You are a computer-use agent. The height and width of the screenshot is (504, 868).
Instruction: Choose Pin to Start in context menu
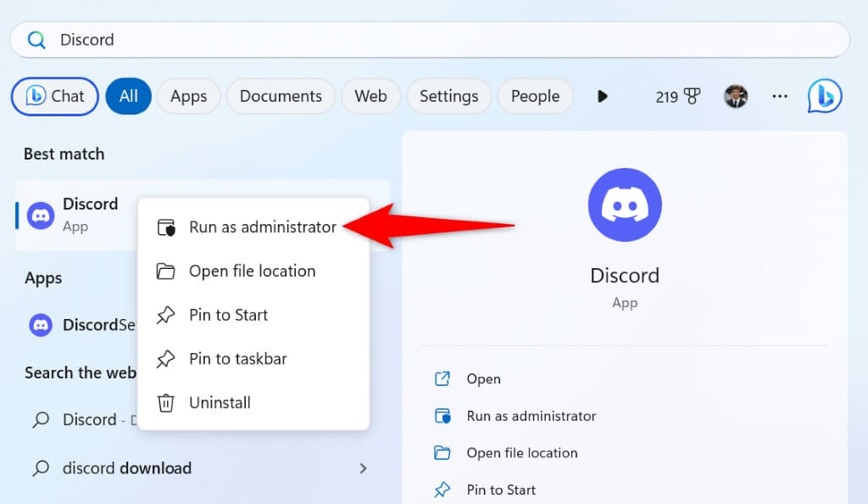[x=253, y=315]
